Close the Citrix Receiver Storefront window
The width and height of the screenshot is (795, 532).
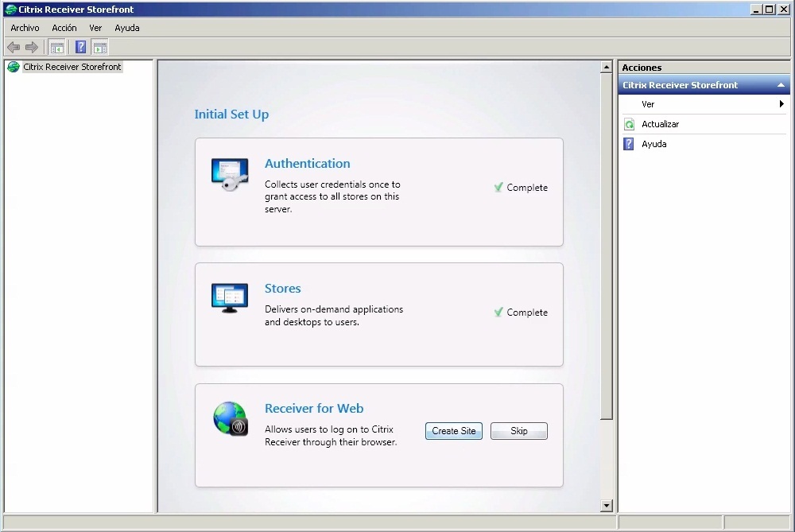click(x=783, y=9)
